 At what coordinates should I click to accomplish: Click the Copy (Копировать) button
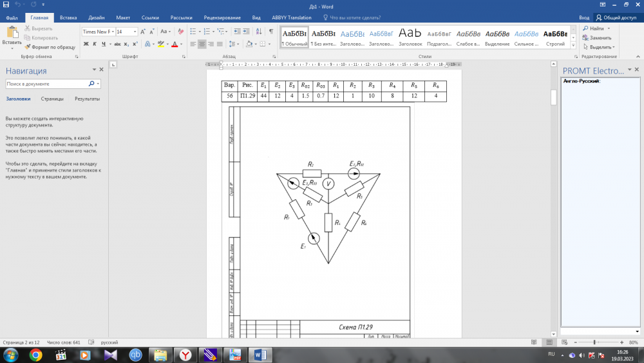[x=41, y=38]
